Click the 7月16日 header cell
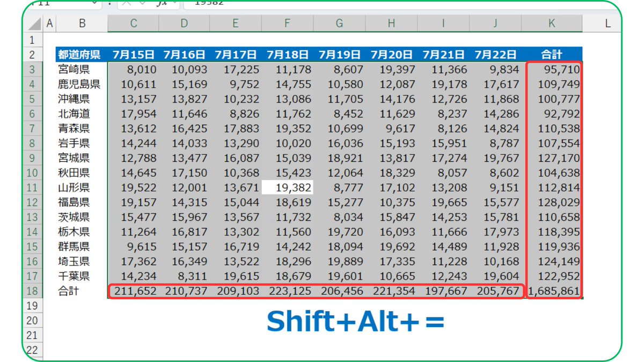Screen dimensions: 644x362 pyautogui.click(x=185, y=55)
